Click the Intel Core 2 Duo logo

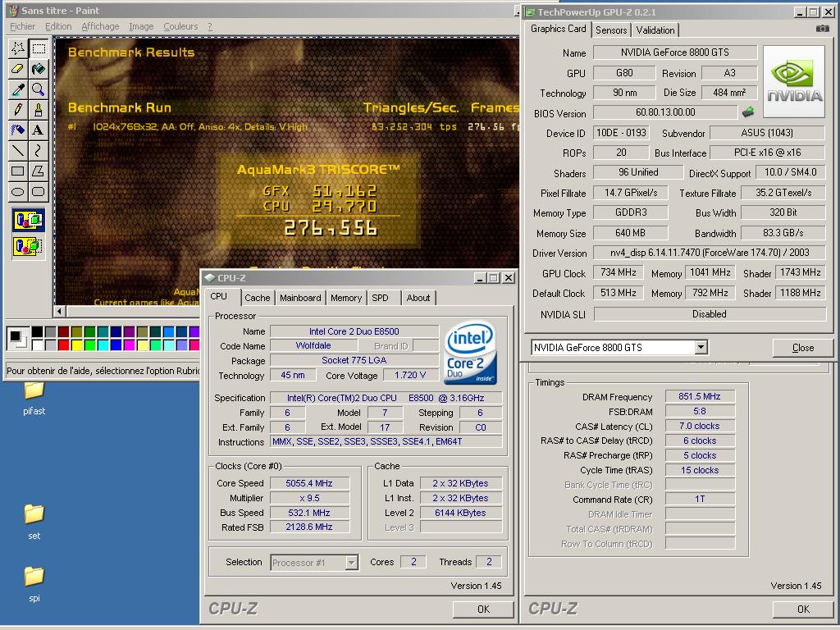470,353
